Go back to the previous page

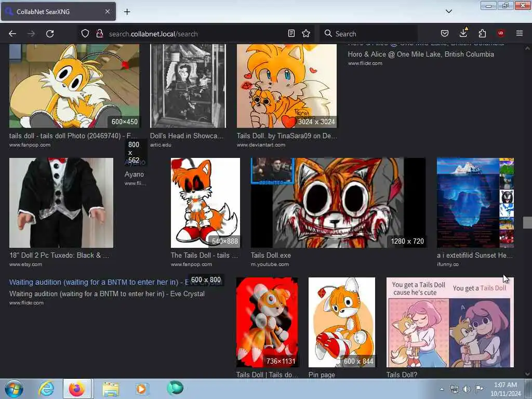[x=12, y=34]
